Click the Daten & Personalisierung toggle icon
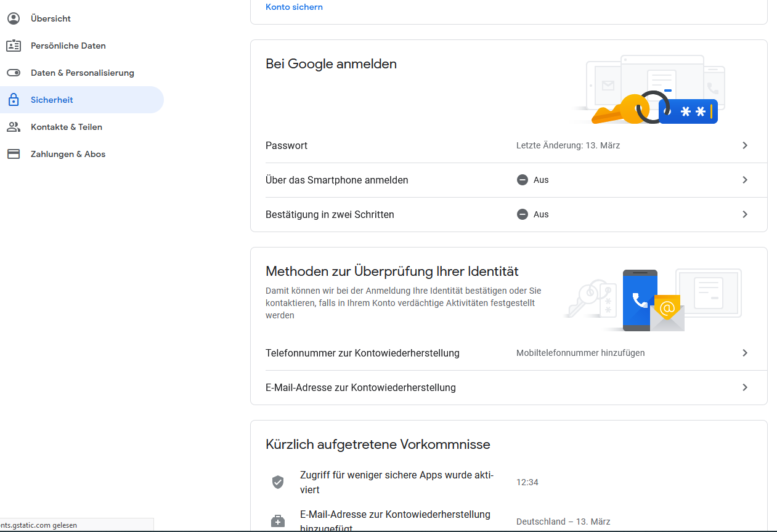 coord(14,73)
